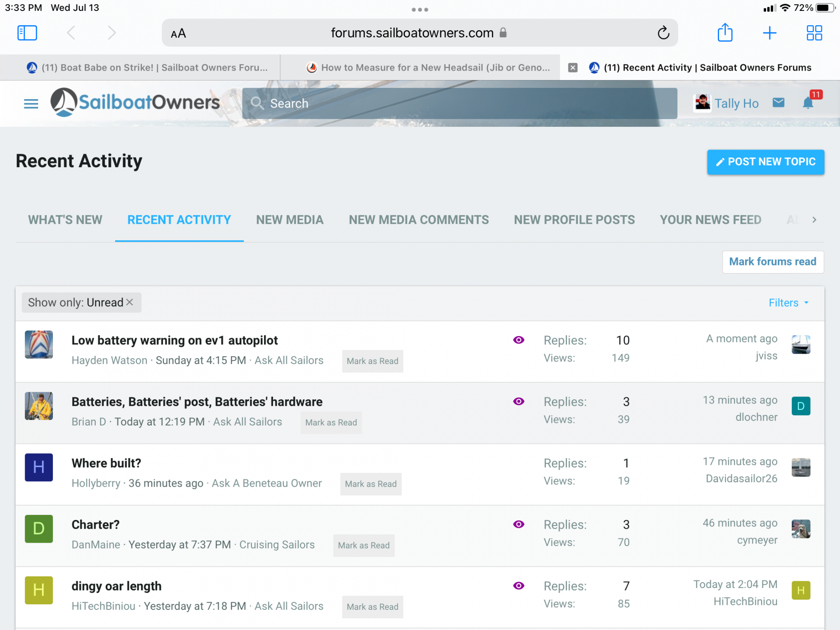This screenshot has width=840, height=630.
Task: Open the notifications bell with 11 alerts
Action: pyautogui.click(x=808, y=102)
